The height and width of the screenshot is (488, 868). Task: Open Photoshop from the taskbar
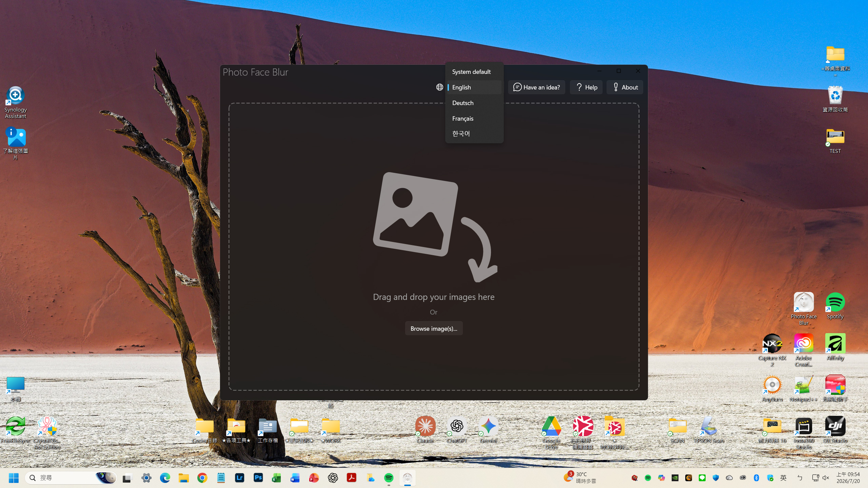[x=258, y=478]
